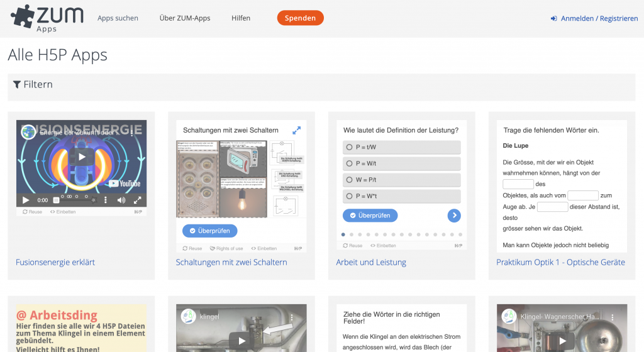
Task: Mute the Fusionsenergie video volume icon
Action: point(121,200)
